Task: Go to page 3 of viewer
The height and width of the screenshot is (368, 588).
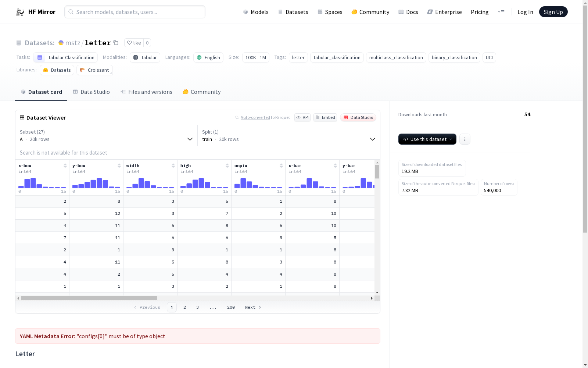Action: [197, 307]
